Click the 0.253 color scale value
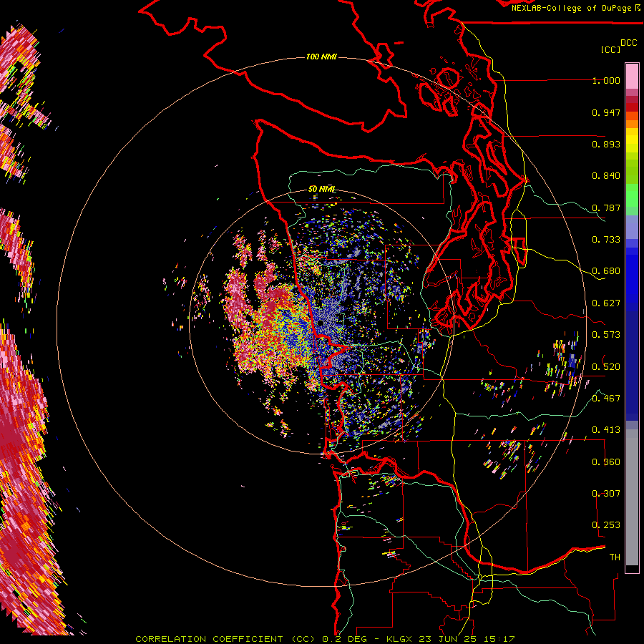The width and height of the screenshot is (644, 644). [x=606, y=525]
